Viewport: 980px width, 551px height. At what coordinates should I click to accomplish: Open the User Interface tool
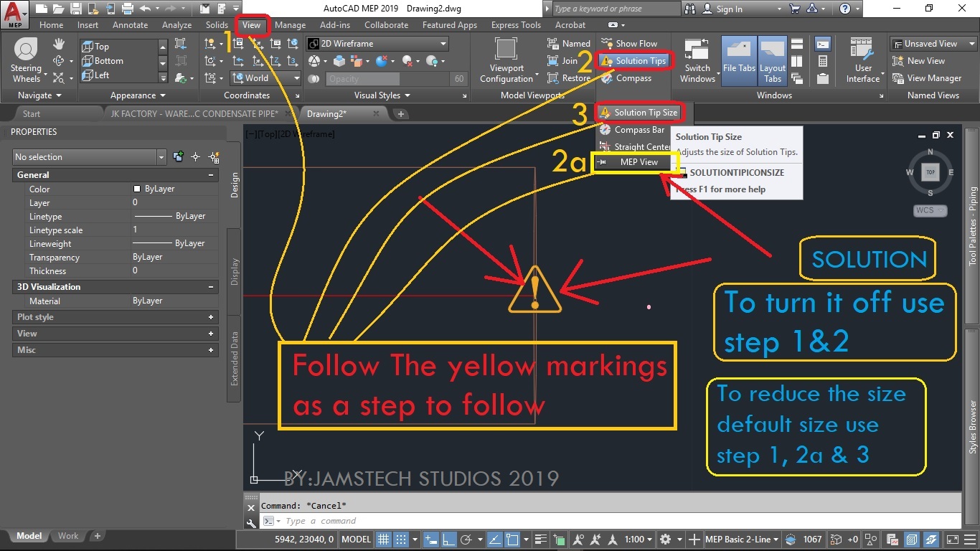[863, 61]
